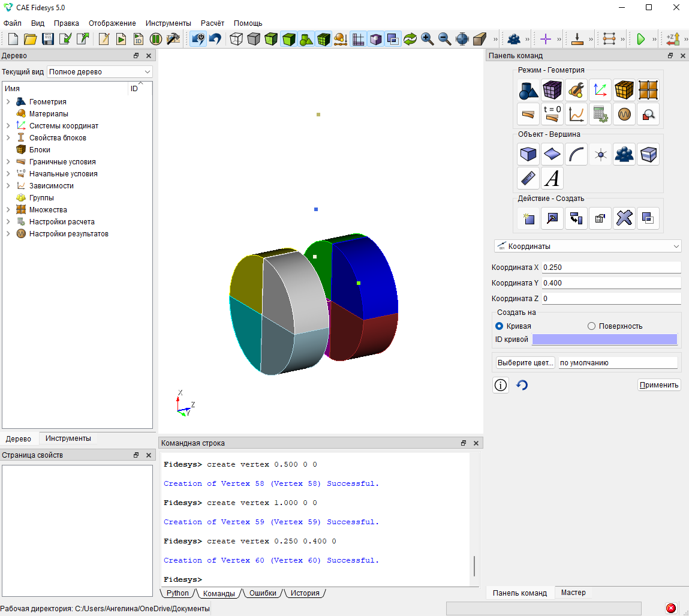
Task: Toggle the blue power-arrow toolbar button
Action: coord(198,39)
